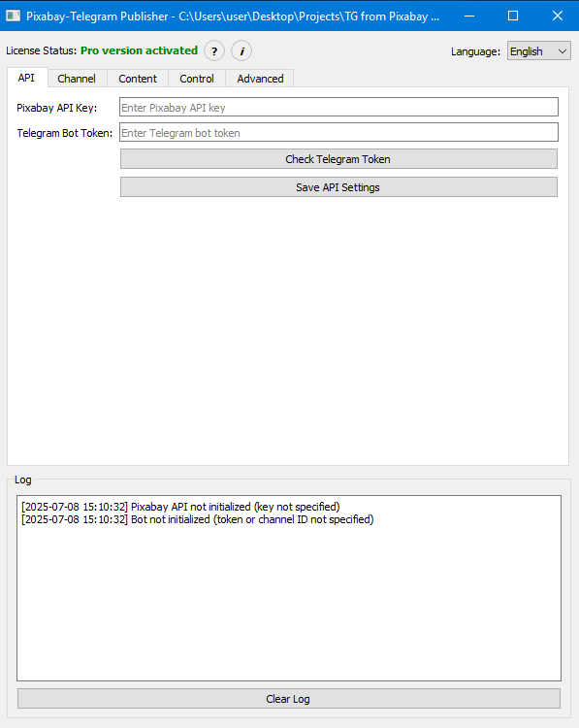Open the info 'i' icon button
This screenshot has width=579, height=728.
tap(241, 50)
